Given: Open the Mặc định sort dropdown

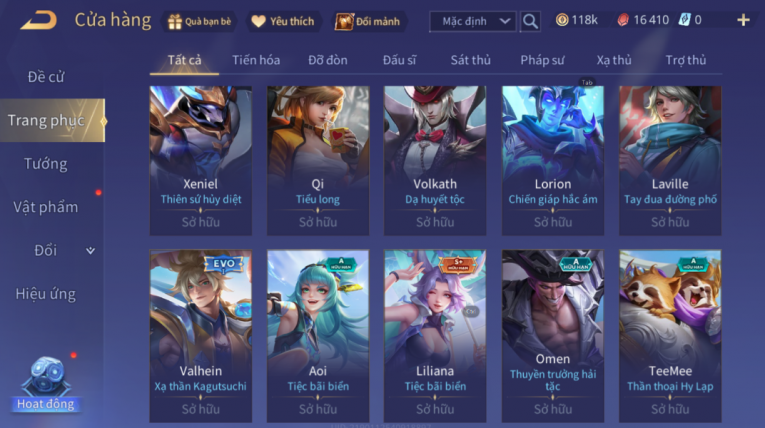Looking at the screenshot, I should click(x=473, y=21).
